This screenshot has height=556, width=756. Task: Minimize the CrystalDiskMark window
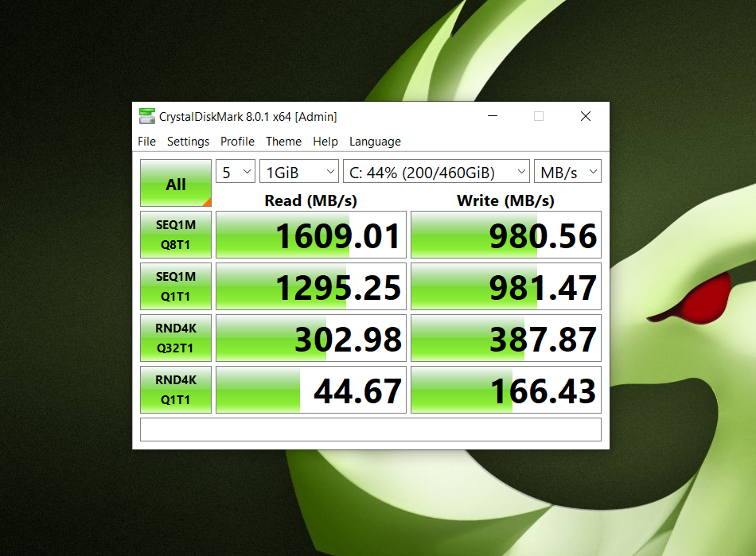click(493, 116)
